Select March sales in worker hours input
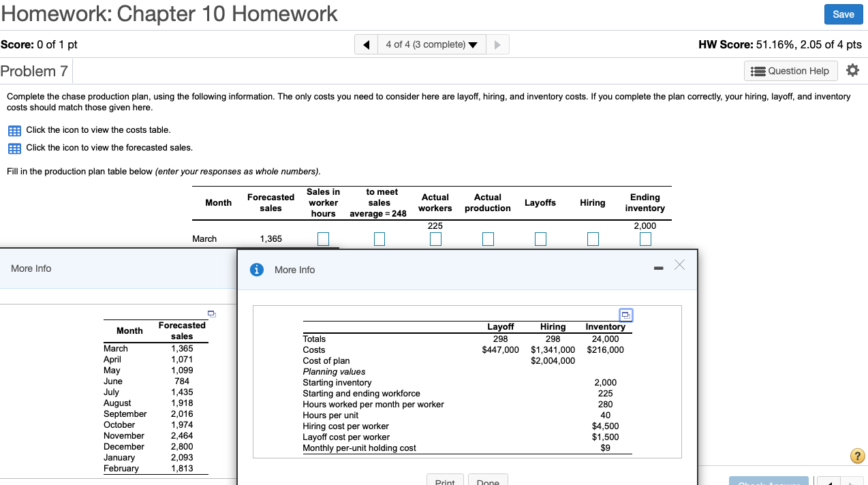The image size is (868, 485). click(323, 239)
